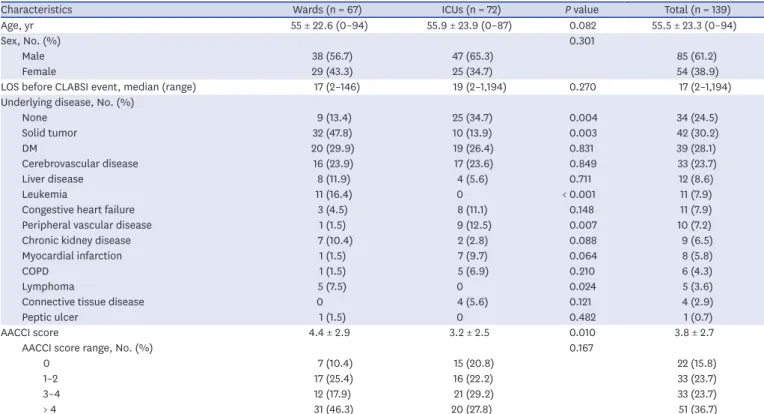Click total age '55.5 ± 23.3 (0–94)'
The image size is (764, 414).
click(694, 25)
